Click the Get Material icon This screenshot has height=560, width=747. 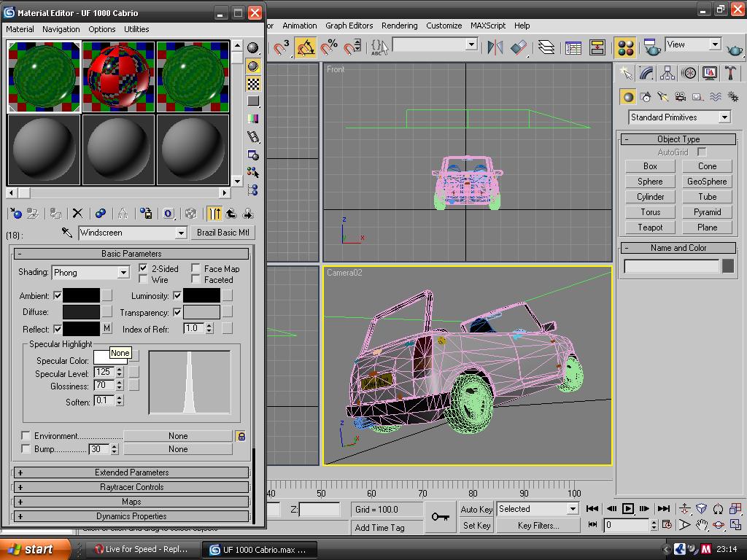click(x=16, y=214)
